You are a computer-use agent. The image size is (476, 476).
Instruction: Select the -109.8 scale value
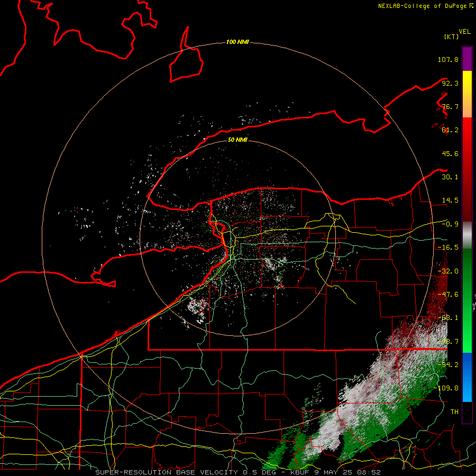coord(446,388)
